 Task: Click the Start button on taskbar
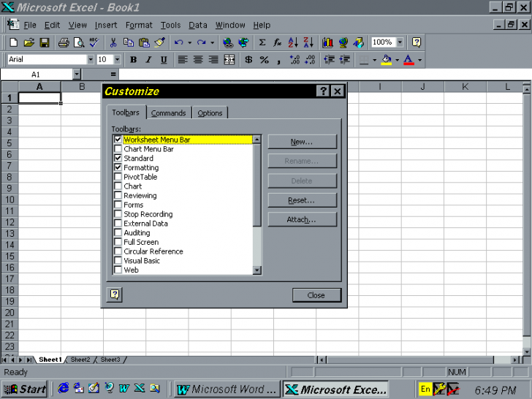click(25, 389)
